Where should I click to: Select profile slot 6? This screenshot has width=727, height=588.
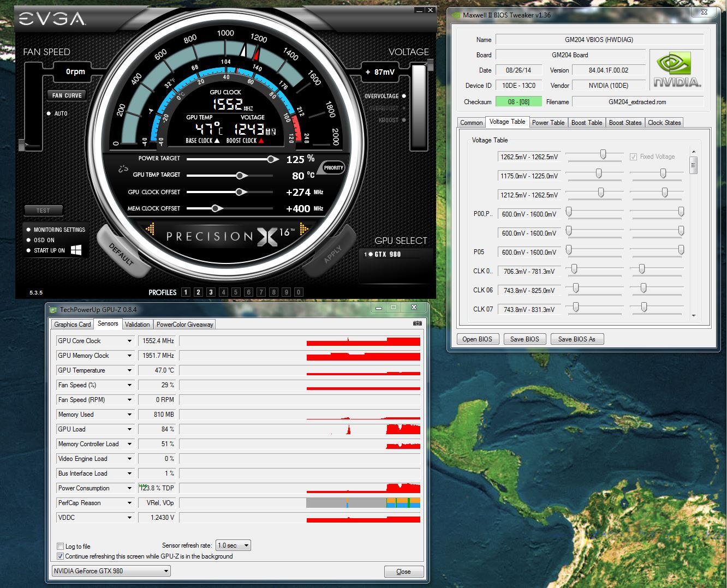click(248, 292)
